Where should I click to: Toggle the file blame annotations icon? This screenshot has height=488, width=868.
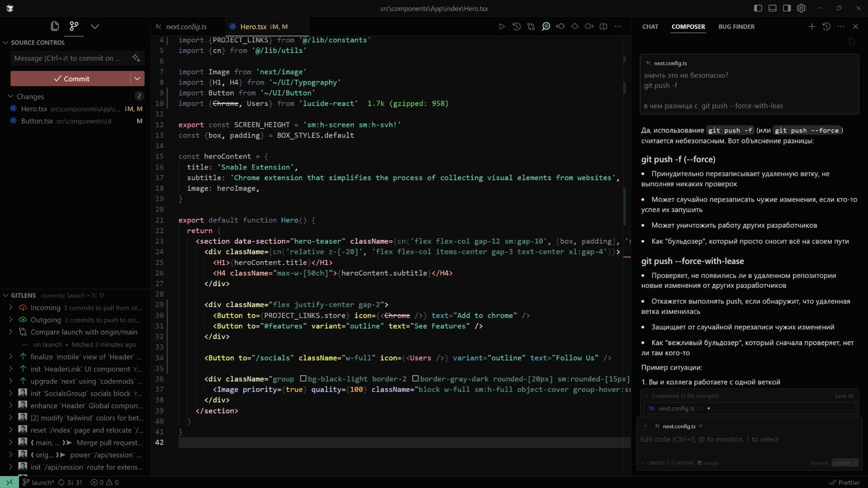click(546, 26)
